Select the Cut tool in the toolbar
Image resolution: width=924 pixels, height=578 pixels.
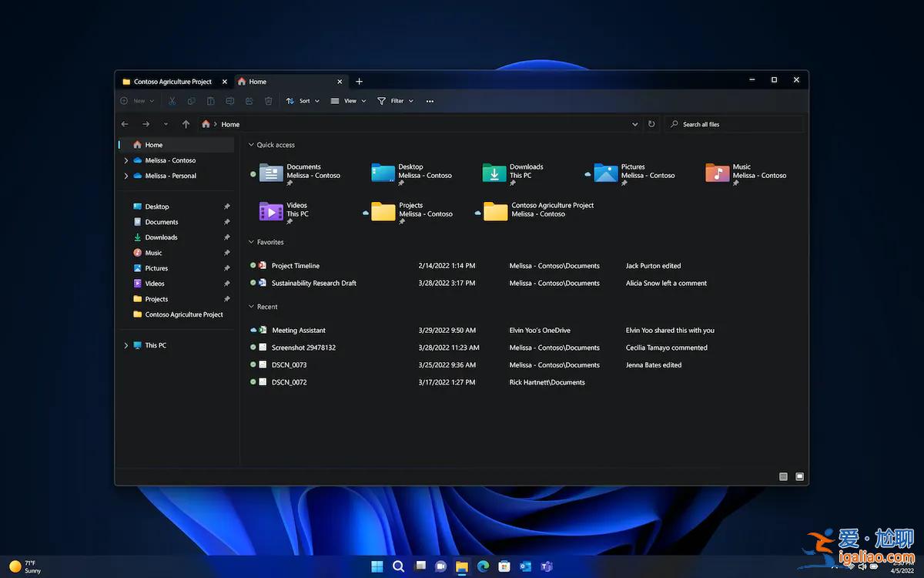point(172,100)
